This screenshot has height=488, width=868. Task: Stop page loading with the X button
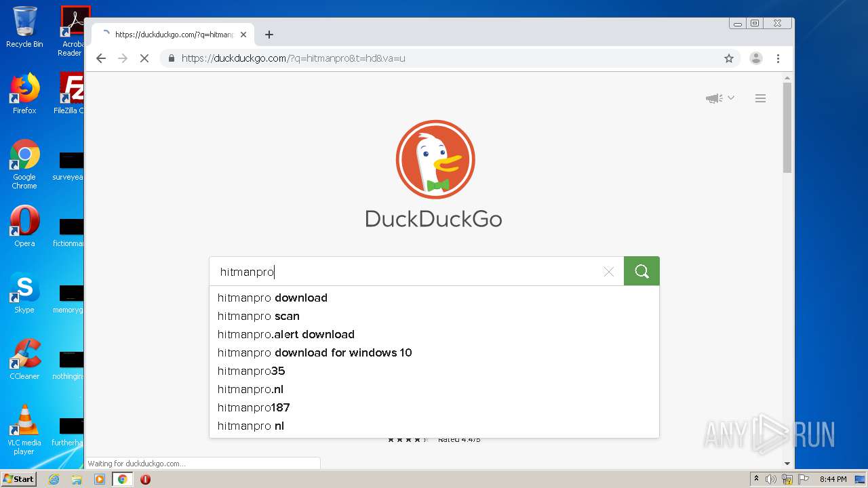click(144, 58)
